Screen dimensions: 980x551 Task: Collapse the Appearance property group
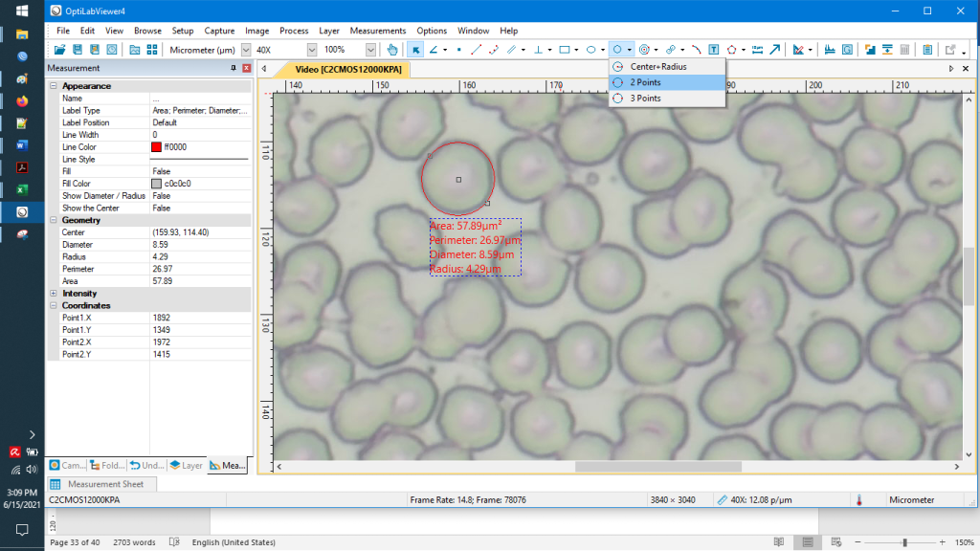coord(54,86)
